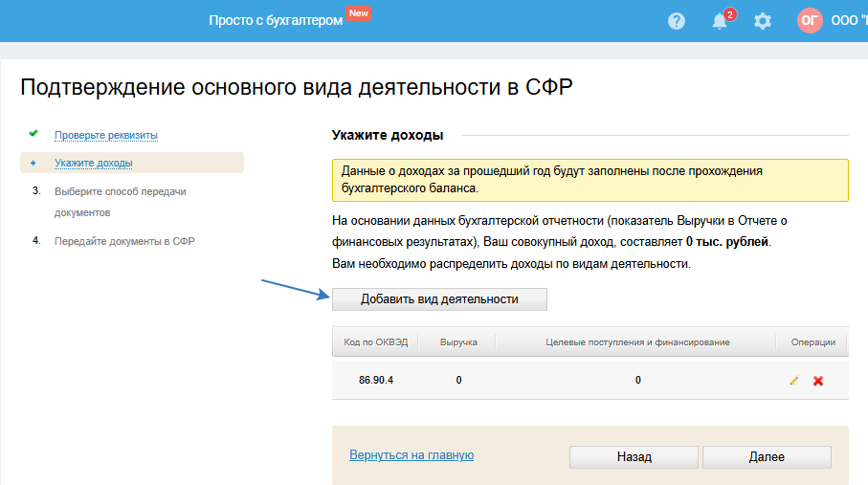868x485 pixels.
Task: Proceed with the Далее button
Action: [767, 457]
